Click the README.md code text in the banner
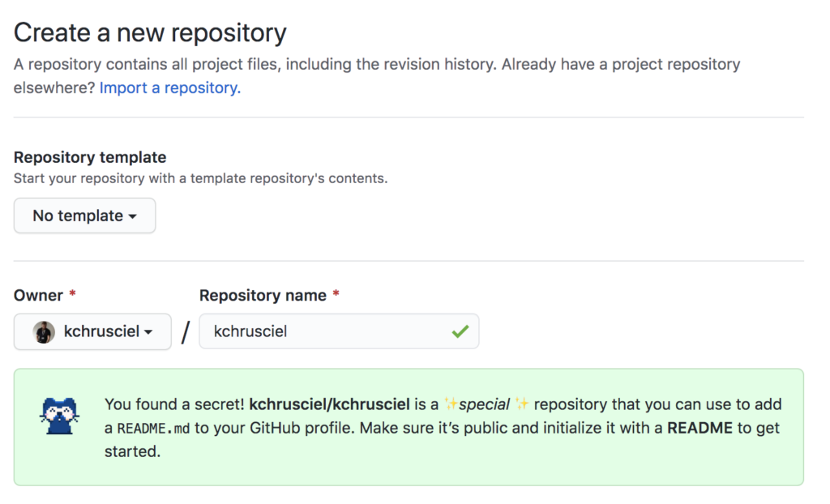This screenshot has width=830, height=504. click(153, 428)
